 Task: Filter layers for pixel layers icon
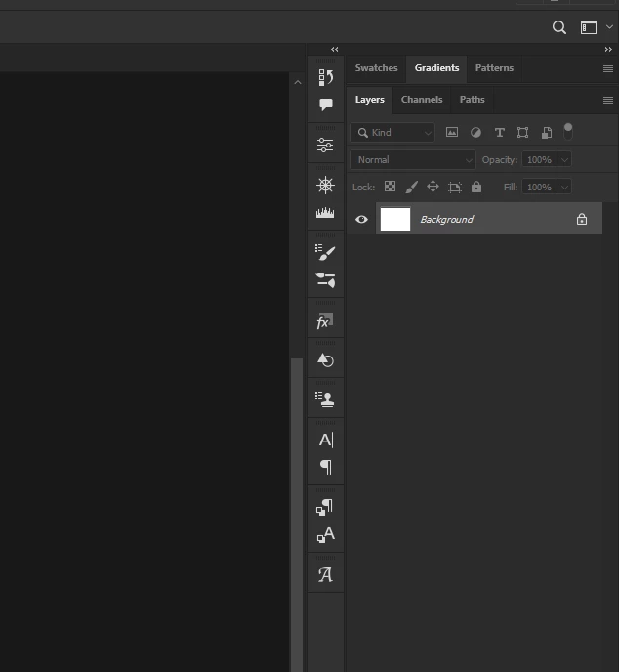point(452,132)
